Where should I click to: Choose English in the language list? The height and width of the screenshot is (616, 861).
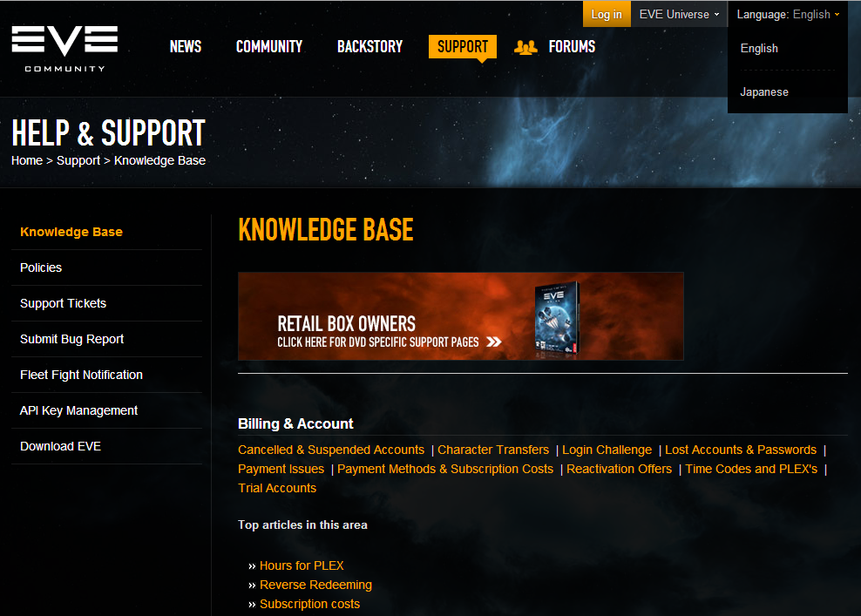point(759,48)
